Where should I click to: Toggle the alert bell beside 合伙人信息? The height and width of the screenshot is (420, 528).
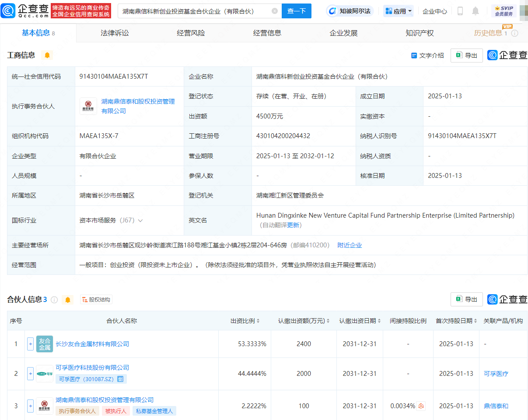[x=68, y=299]
